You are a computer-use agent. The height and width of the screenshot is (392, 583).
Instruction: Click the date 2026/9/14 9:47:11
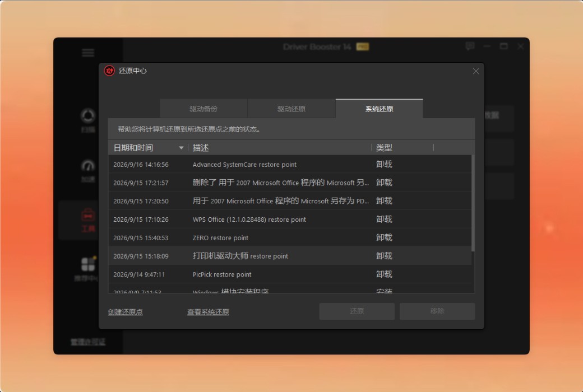tap(138, 274)
